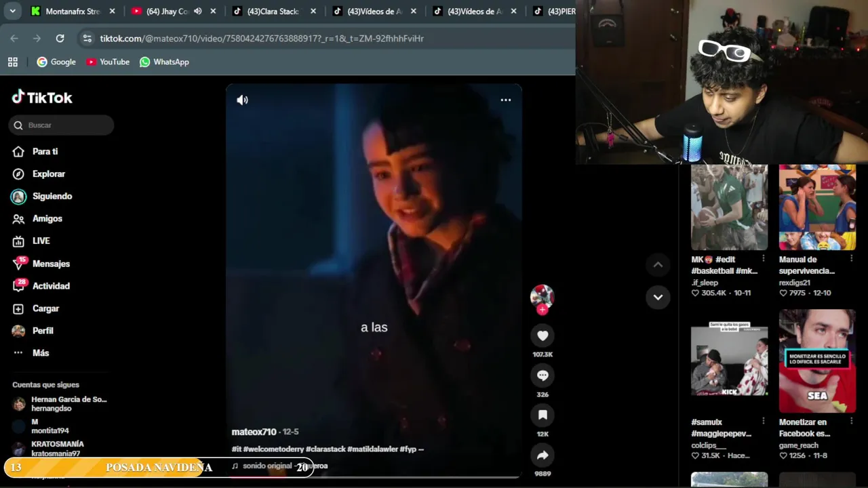This screenshot has width=868, height=488.
Task: Open the Monetizar en Facebook thumbnail
Action: (x=817, y=361)
